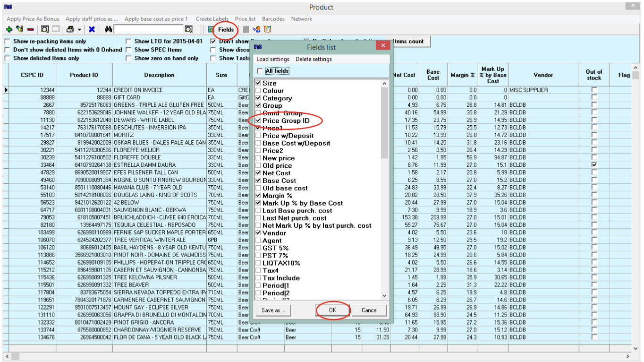Open Create Labels menu
This screenshot has width=644, height=362.
tap(212, 19)
